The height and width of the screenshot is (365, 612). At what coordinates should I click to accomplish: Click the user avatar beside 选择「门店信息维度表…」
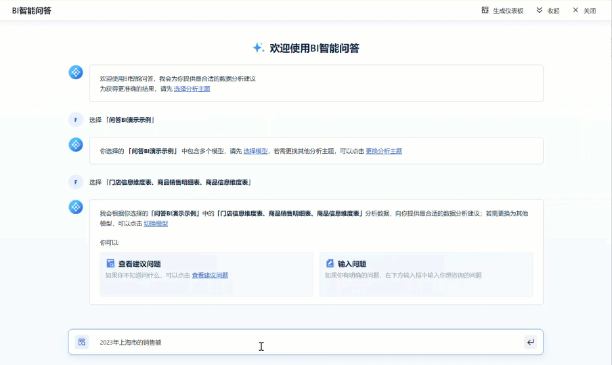click(x=76, y=182)
